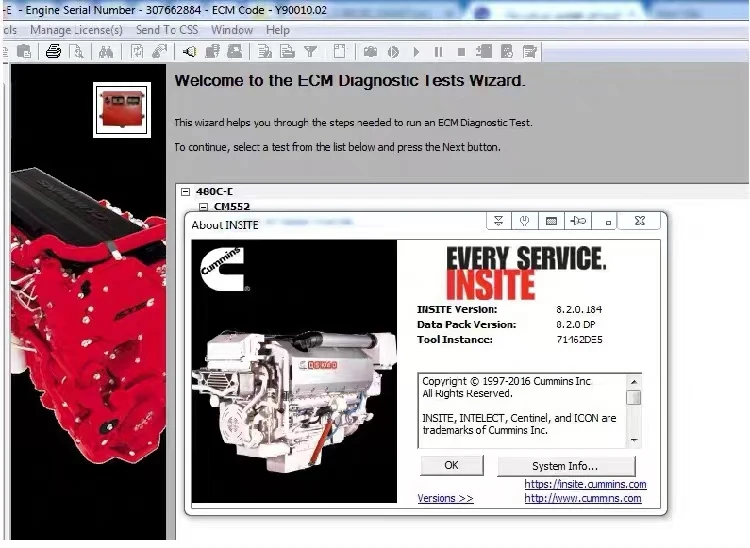
Task: Click the camera snapshot toolbar icon
Action: [370, 52]
